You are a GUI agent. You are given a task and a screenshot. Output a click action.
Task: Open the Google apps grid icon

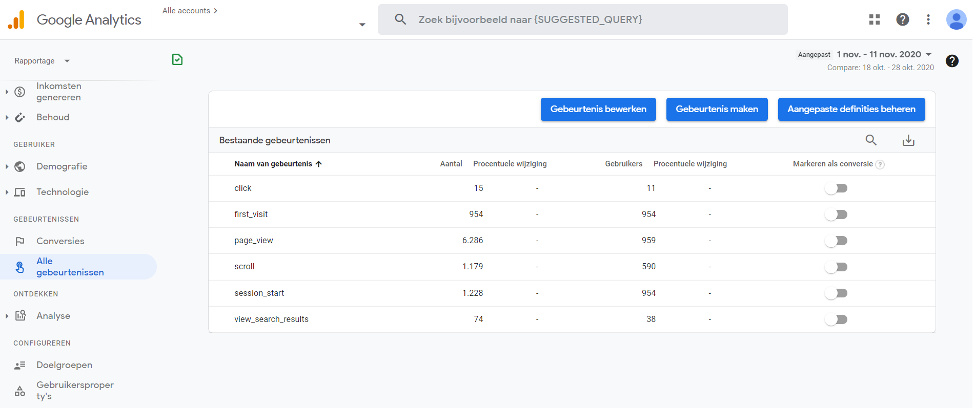click(x=874, y=19)
